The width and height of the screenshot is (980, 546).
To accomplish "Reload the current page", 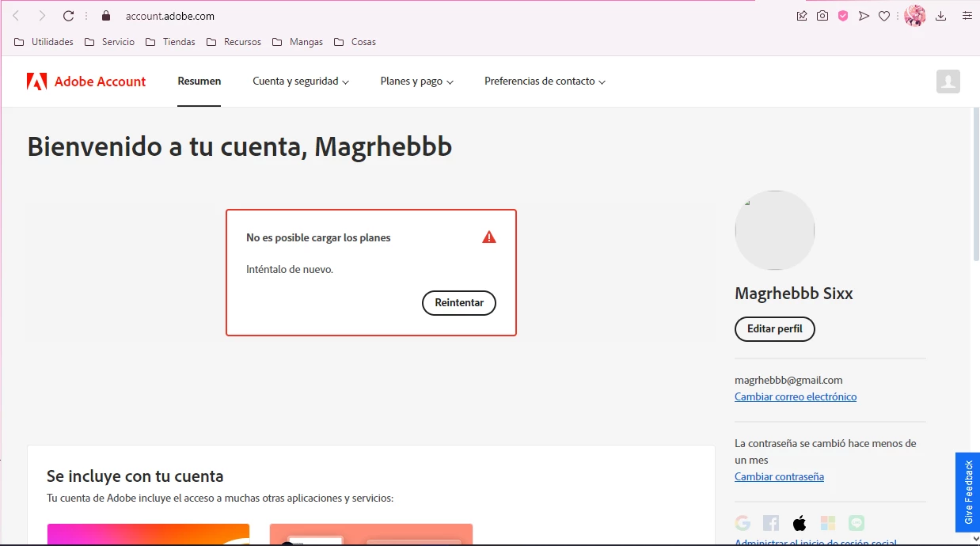I will click(x=68, y=16).
